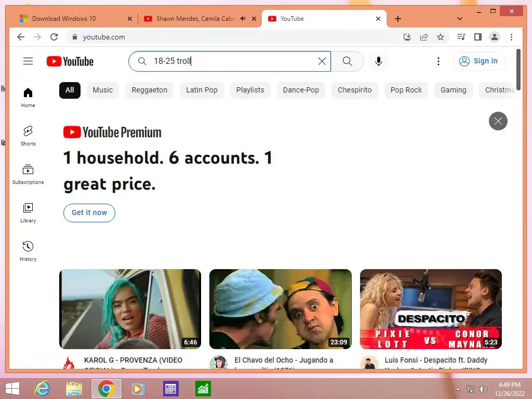Open a new Chrome tab
532x399 pixels.
(398, 19)
